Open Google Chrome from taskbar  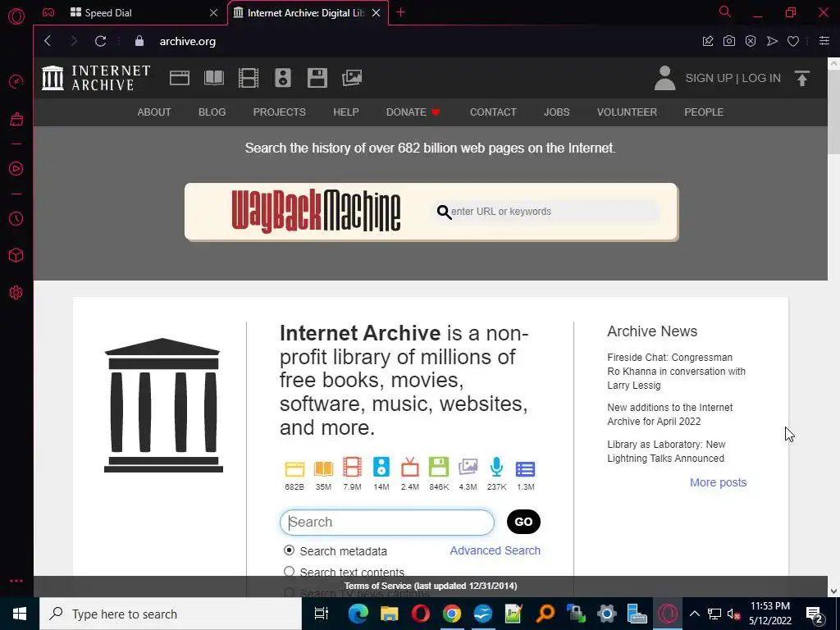tap(452, 614)
